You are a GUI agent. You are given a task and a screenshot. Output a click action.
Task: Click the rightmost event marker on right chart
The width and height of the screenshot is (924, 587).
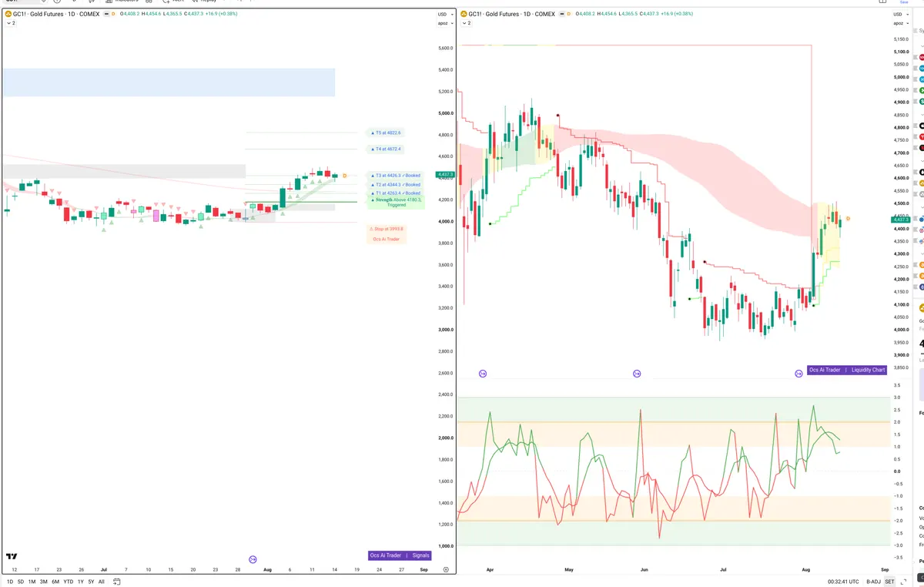click(798, 374)
